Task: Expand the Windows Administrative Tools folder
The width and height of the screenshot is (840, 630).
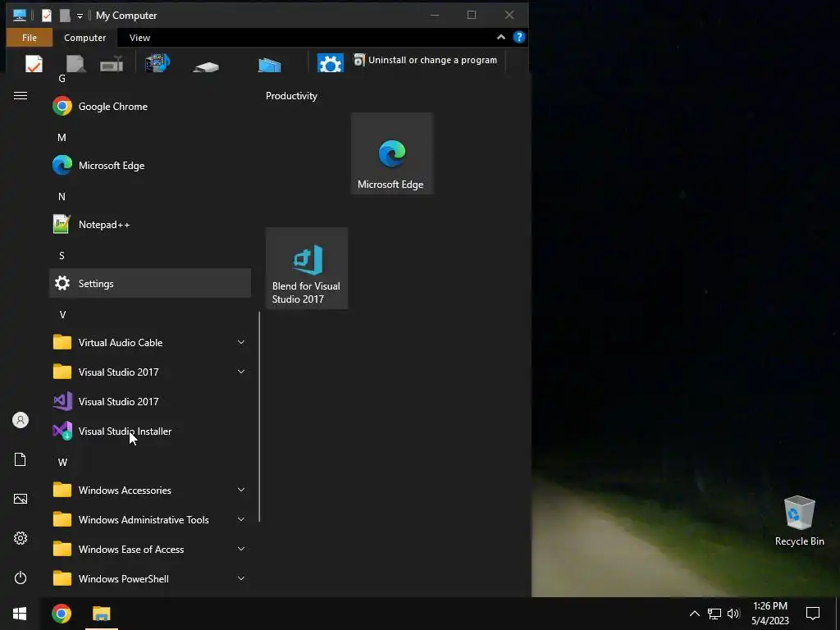Action: pos(150,520)
